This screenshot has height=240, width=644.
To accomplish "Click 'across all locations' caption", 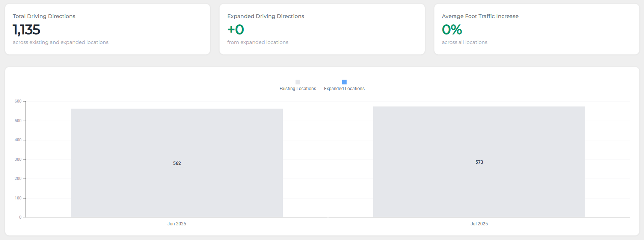I will tap(465, 42).
